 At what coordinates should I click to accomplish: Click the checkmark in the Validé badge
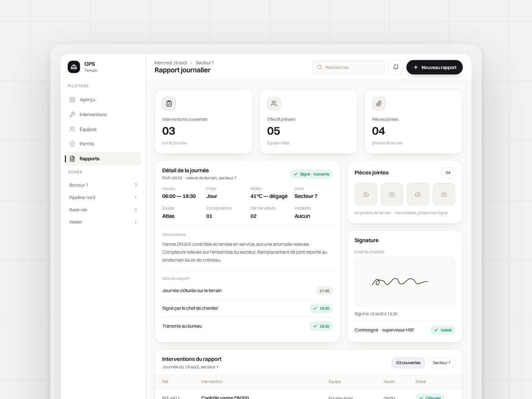(x=436, y=330)
